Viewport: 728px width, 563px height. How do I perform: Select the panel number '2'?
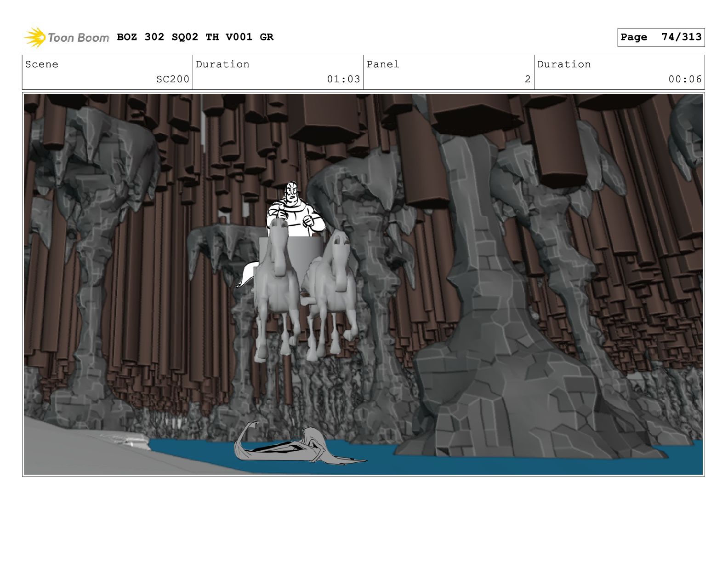click(x=528, y=79)
